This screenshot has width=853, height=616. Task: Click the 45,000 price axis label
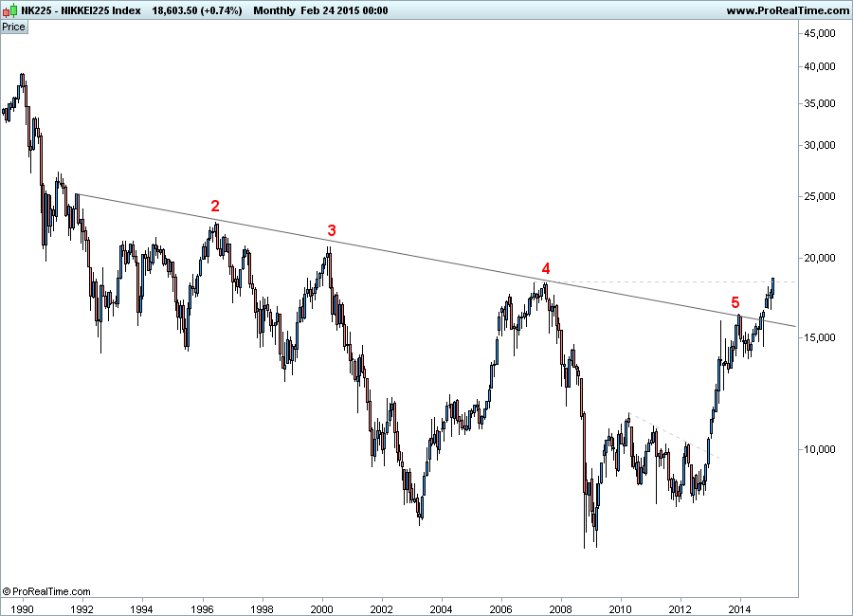(819, 34)
